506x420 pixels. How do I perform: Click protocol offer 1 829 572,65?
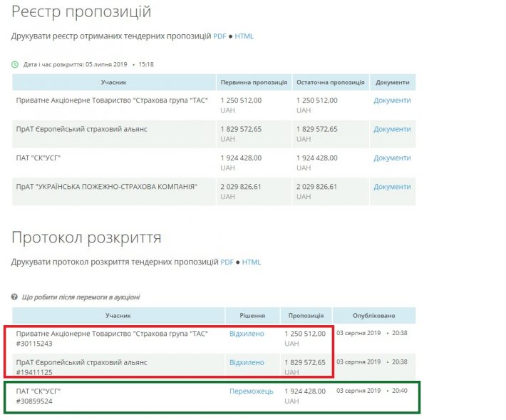[x=305, y=362]
